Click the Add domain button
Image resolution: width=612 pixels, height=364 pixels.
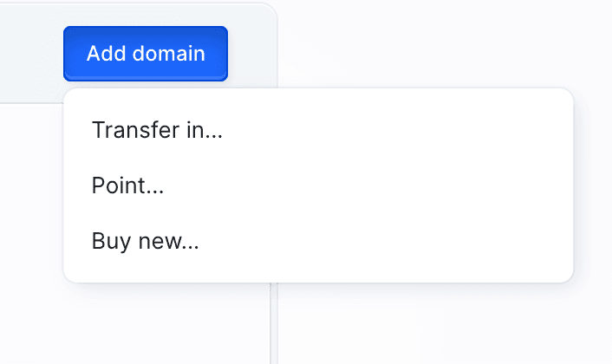pyautogui.click(x=146, y=54)
